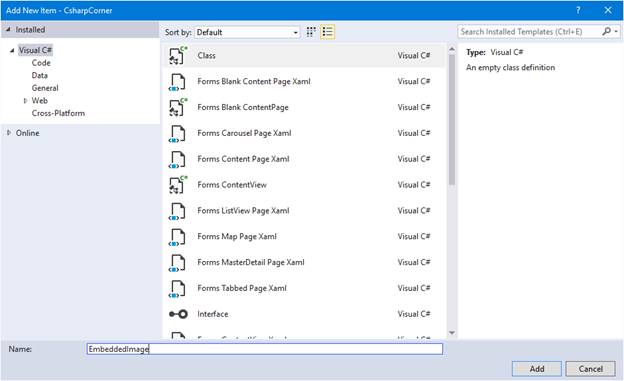This screenshot has width=624, height=381.
Task: Click the Interface template icon
Action: tap(178, 314)
